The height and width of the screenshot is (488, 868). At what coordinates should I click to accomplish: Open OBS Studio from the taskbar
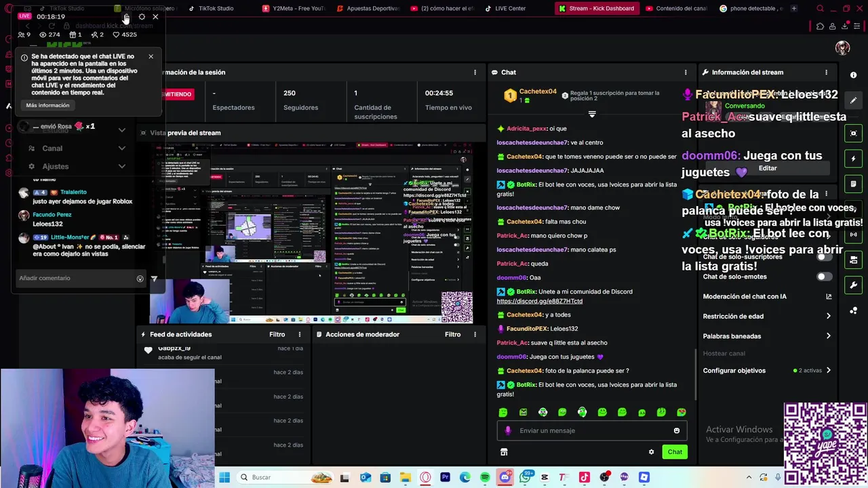(x=604, y=477)
